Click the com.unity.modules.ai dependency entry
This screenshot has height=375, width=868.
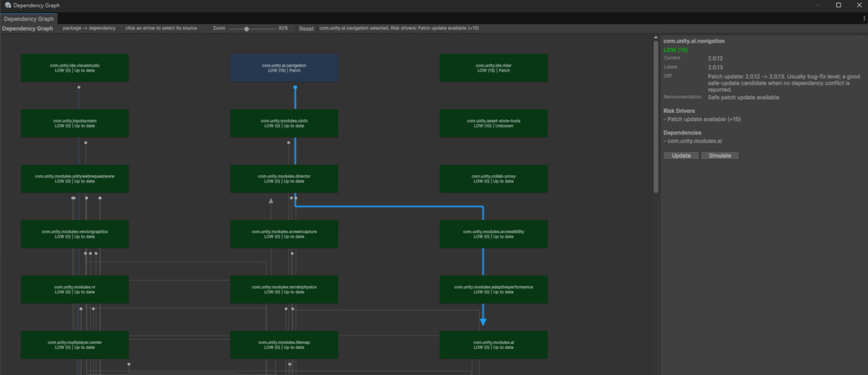tap(694, 140)
